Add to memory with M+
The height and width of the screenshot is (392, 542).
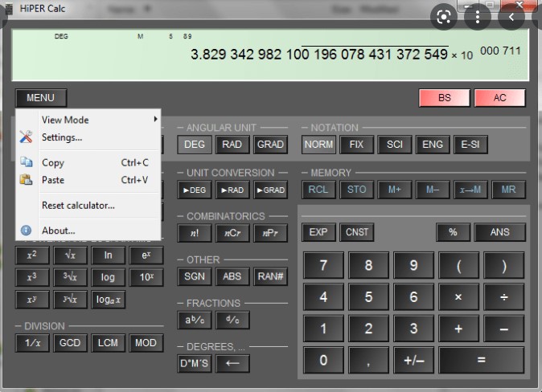395,190
